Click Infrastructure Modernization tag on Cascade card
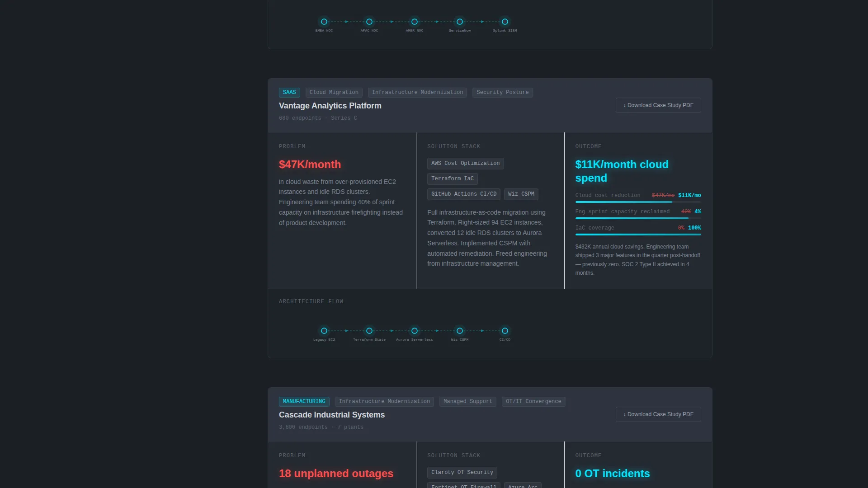The image size is (868, 488). pos(384,401)
